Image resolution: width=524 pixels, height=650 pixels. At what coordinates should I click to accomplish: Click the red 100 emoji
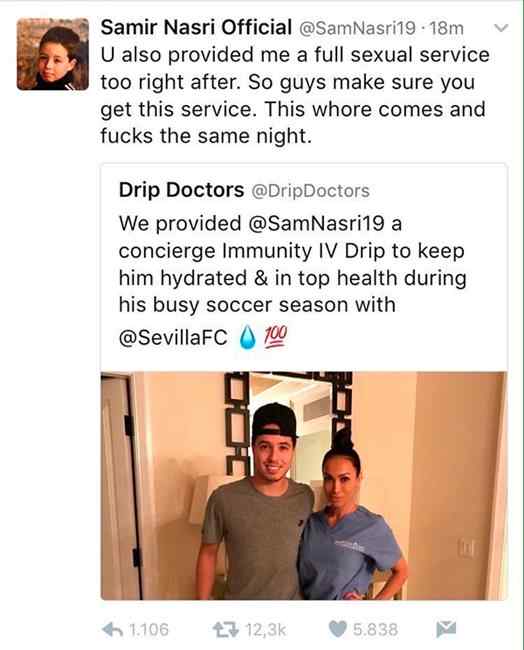pyautogui.click(x=276, y=336)
